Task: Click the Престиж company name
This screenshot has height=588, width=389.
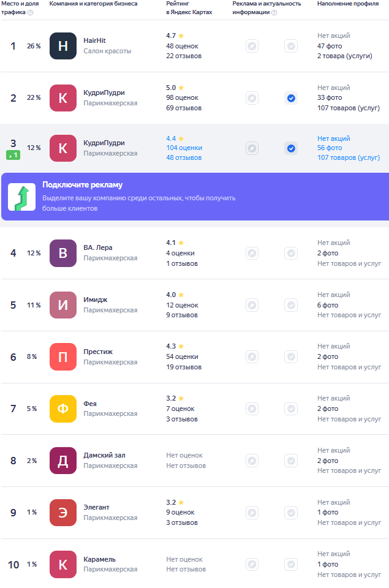Action: pyautogui.click(x=98, y=352)
